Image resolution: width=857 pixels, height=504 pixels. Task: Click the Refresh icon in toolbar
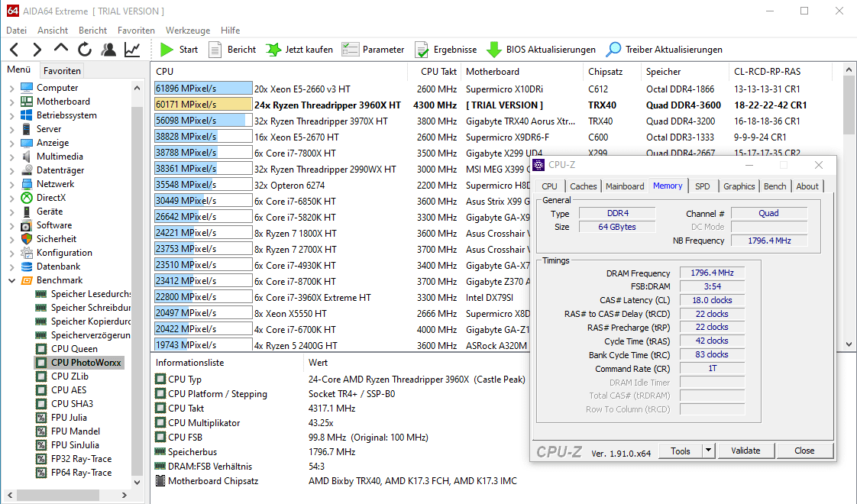tap(85, 50)
